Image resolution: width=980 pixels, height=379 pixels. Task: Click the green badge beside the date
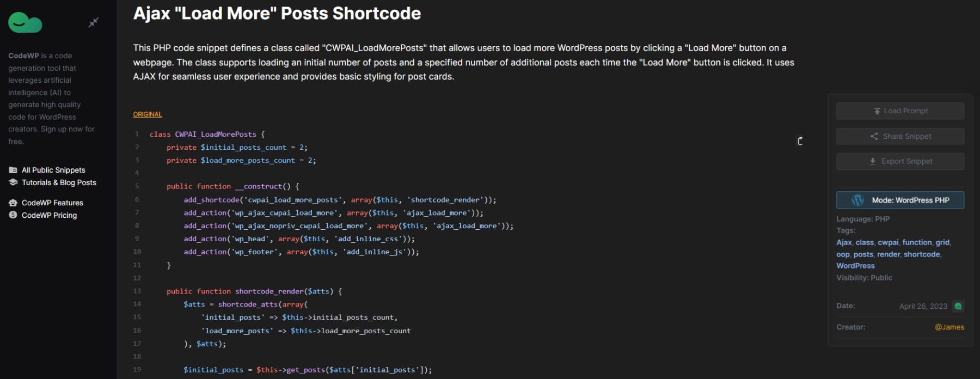(x=958, y=306)
